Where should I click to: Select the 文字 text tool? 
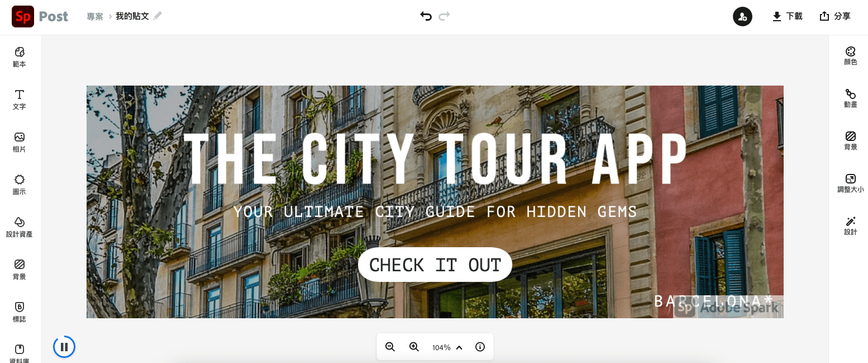click(20, 100)
